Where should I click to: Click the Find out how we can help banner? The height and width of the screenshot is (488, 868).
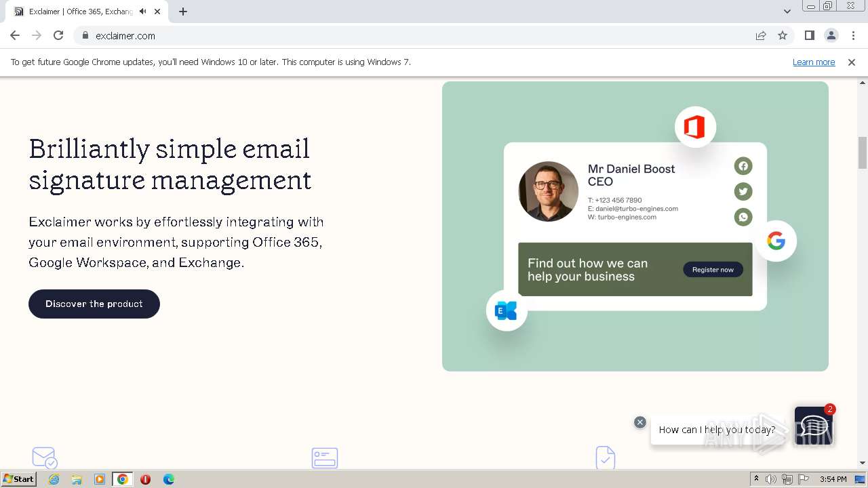[635, 269]
